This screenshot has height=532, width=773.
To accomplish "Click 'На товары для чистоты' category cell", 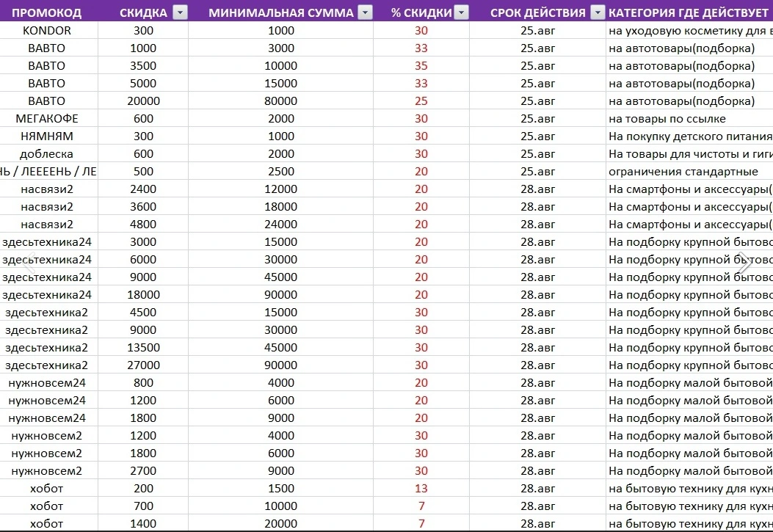I will click(x=690, y=154).
